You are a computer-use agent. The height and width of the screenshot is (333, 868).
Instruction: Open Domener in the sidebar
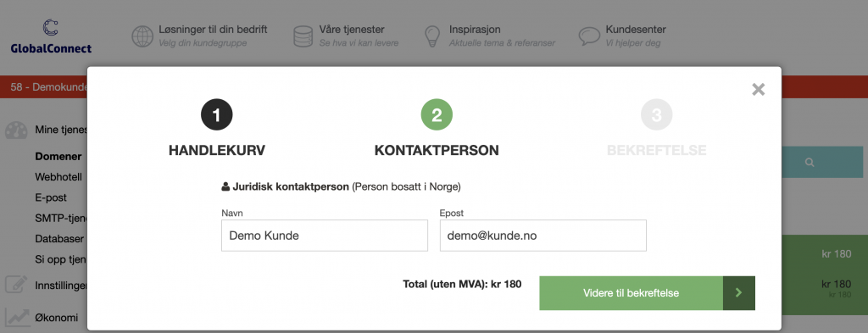click(58, 157)
